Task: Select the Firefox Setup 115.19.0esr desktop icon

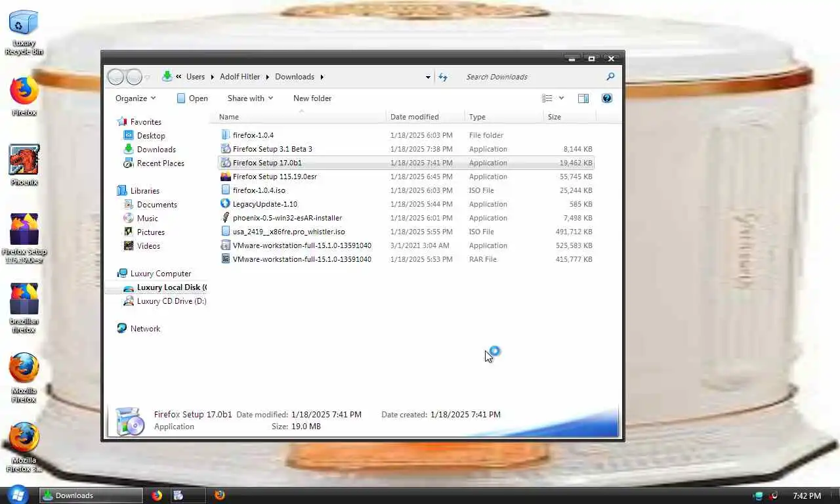Action: point(24,238)
